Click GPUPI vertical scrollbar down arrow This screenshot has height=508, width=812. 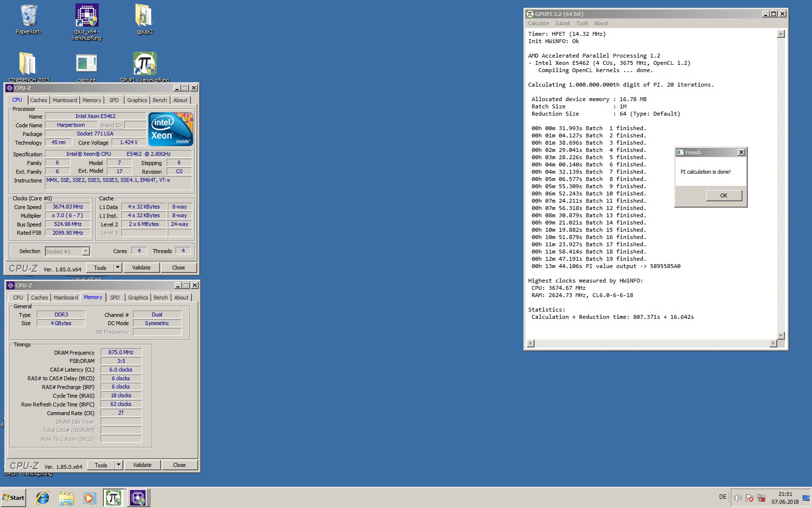(781, 336)
